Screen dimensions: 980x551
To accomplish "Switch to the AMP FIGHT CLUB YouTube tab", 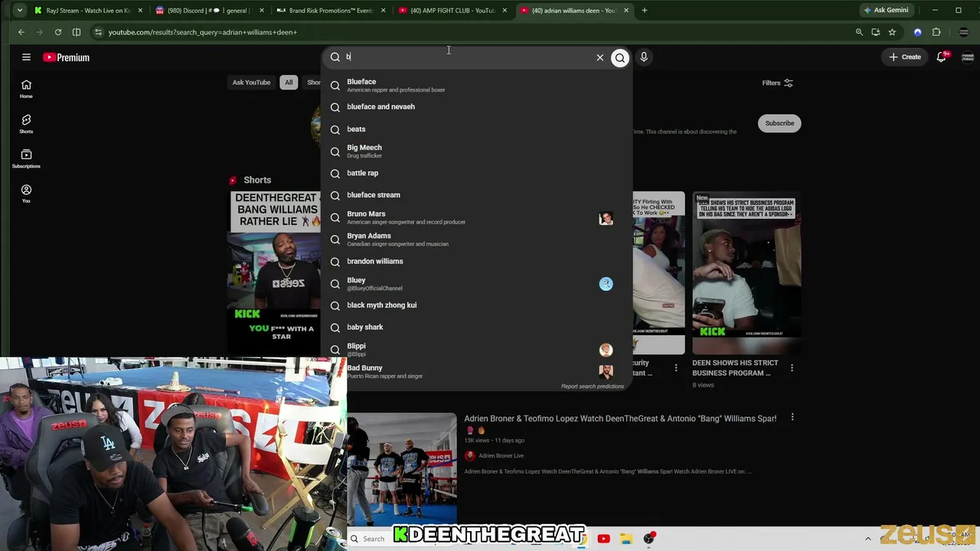I will pos(452,11).
